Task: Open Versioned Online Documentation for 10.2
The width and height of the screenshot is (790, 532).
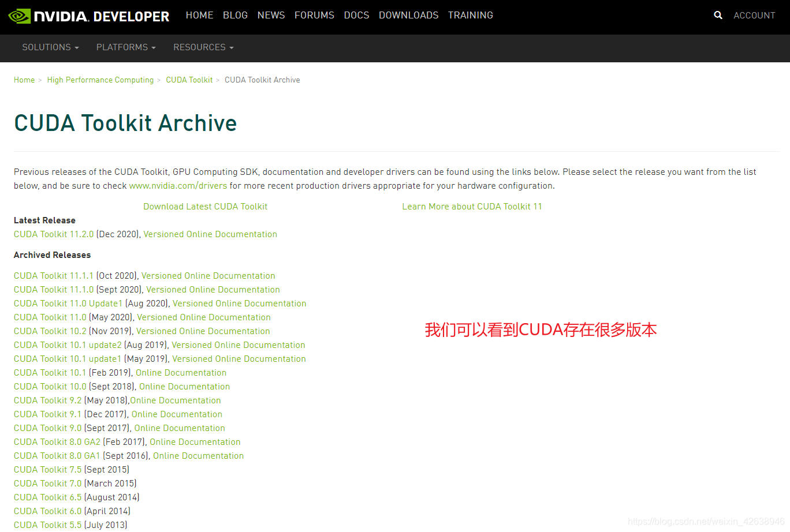Action: pyautogui.click(x=203, y=331)
